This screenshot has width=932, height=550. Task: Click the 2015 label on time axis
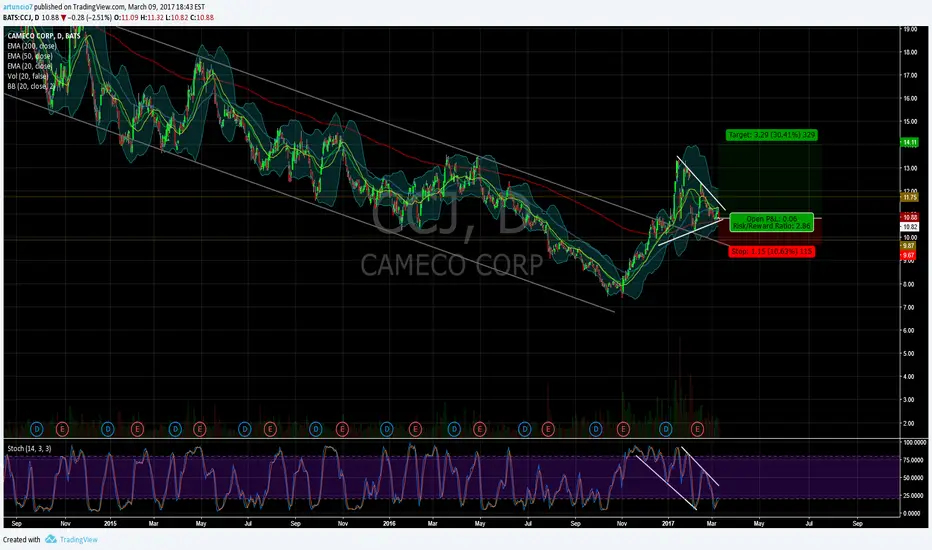(x=110, y=524)
